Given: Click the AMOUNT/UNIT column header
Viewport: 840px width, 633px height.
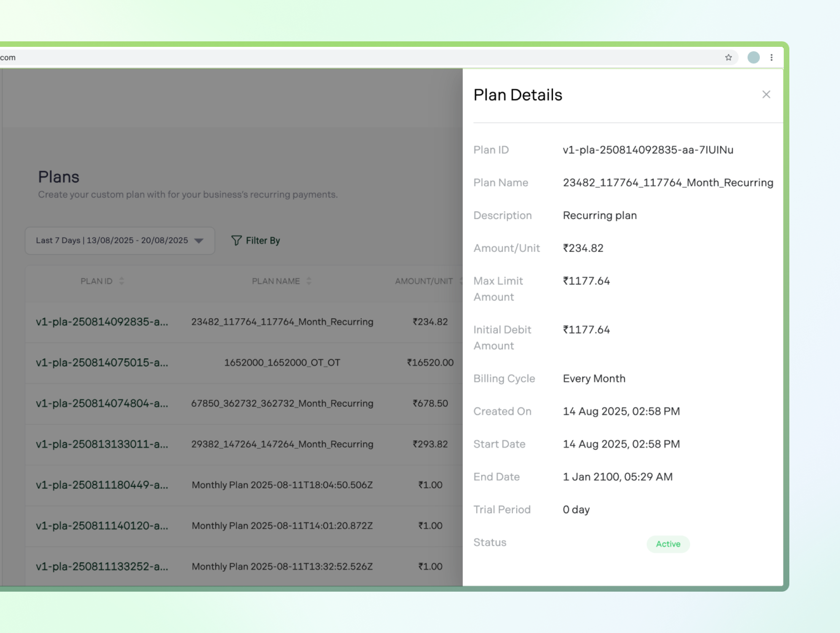Looking at the screenshot, I should point(423,281).
